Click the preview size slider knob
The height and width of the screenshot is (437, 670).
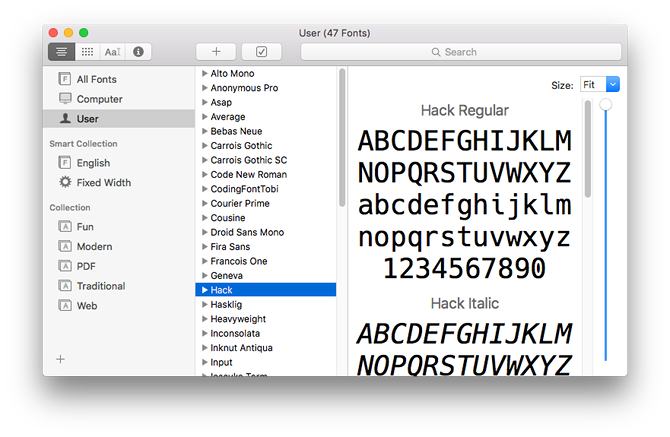coord(605,104)
